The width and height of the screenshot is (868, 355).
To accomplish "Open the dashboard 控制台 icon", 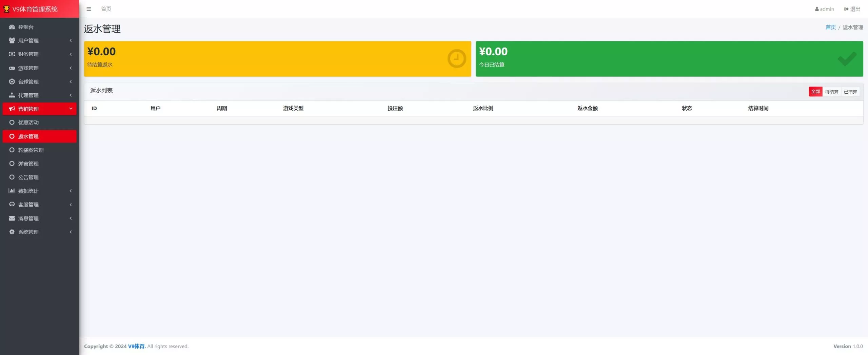I will click(x=12, y=27).
